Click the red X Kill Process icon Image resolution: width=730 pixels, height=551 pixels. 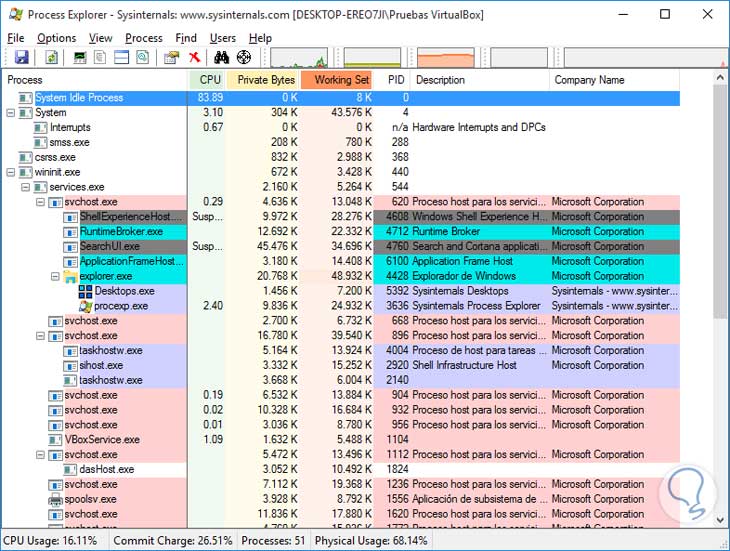pyautogui.click(x=195, y=57)
